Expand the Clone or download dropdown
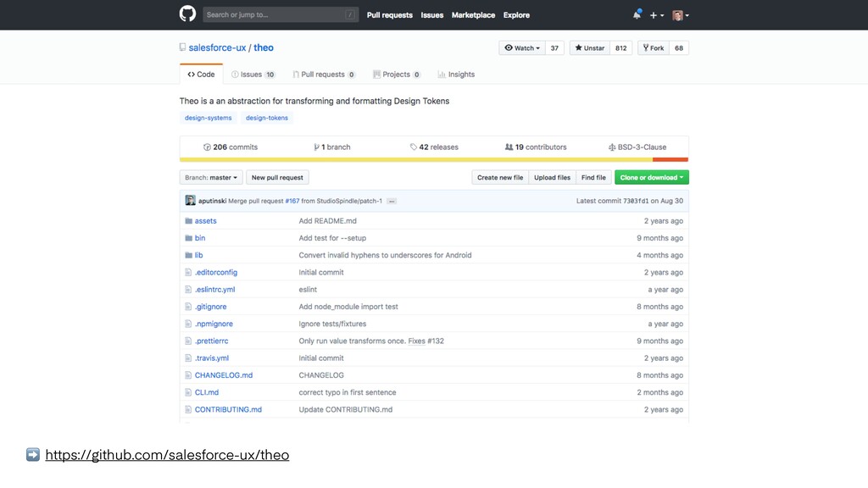868x488 pixels. [x=652, y=178]
